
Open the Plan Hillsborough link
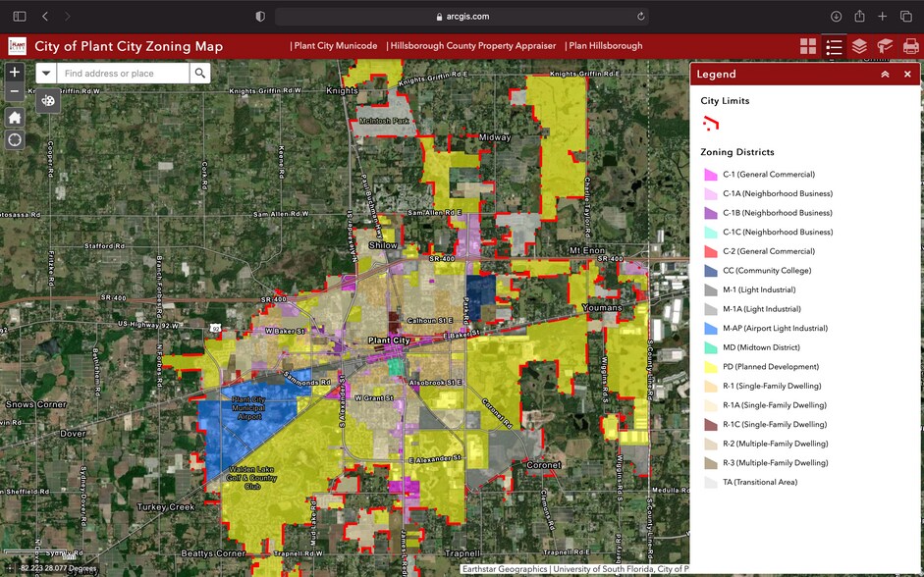[603, 46]
